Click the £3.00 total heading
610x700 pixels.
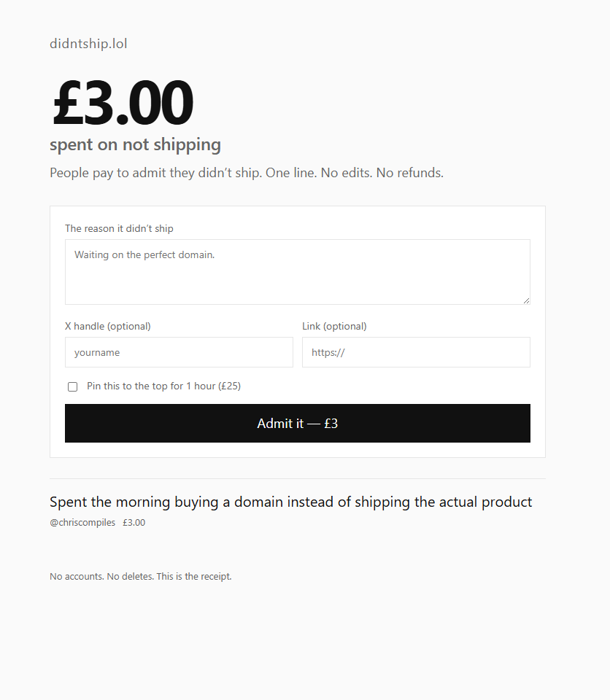123,102
